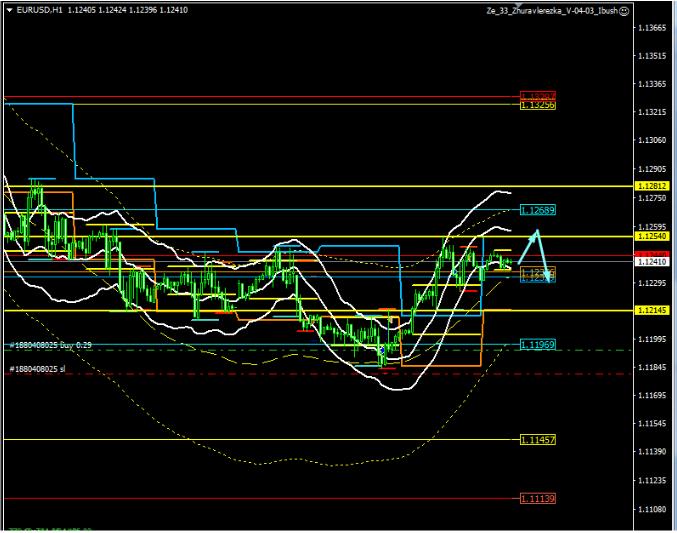Select the cyan 1.11969 level label

point(538,345)
